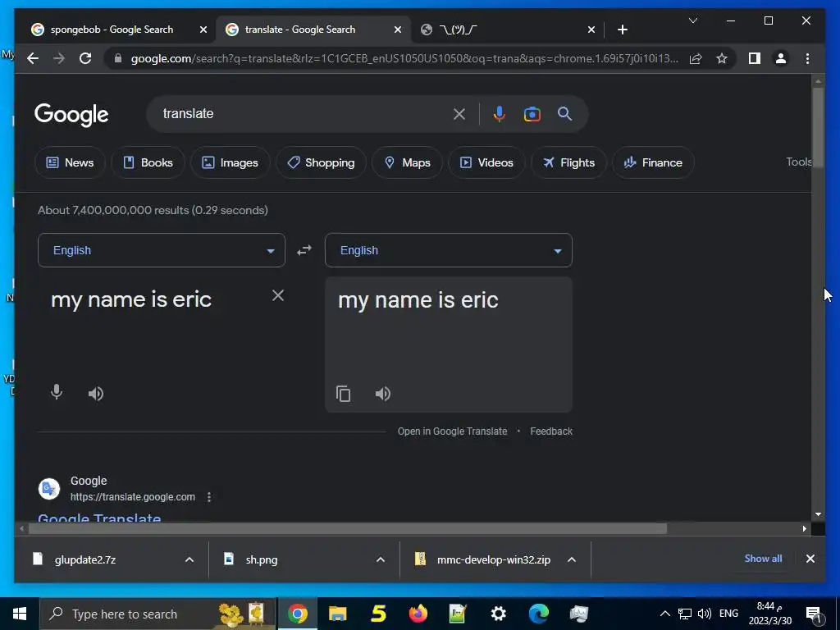The height and width of the screenshot is (630, 840).
Task: Click the horizontal scrollbar thumb
Action: click(347, 529)
